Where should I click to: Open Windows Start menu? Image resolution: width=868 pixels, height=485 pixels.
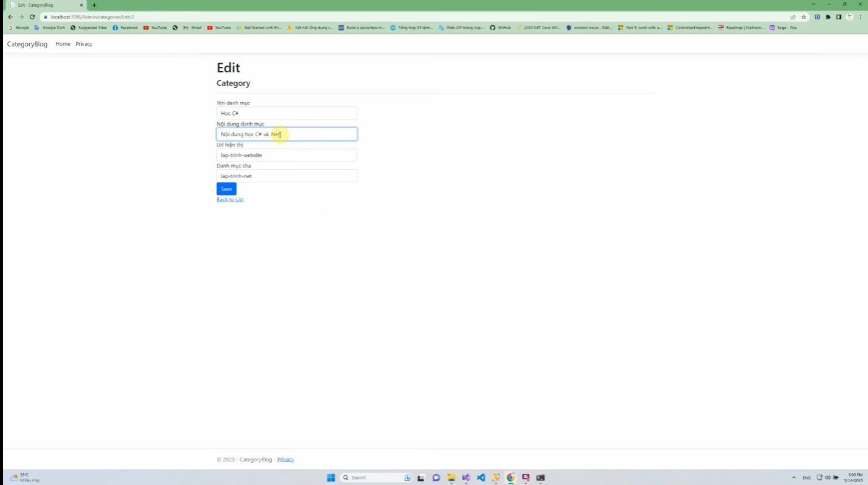331,478
